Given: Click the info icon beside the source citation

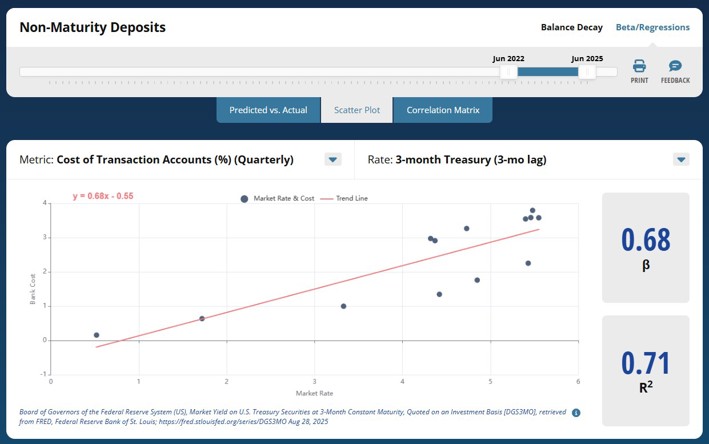Looking at the screenshot, I should 576,413.
